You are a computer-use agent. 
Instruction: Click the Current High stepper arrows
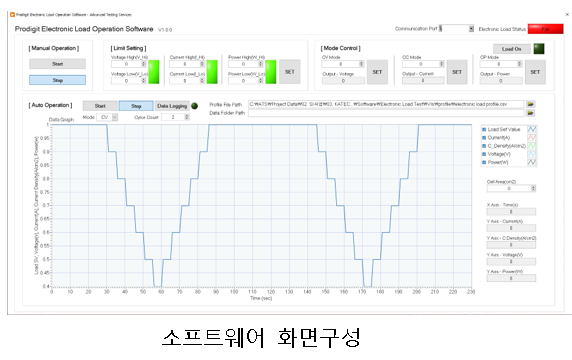(202, 64)
